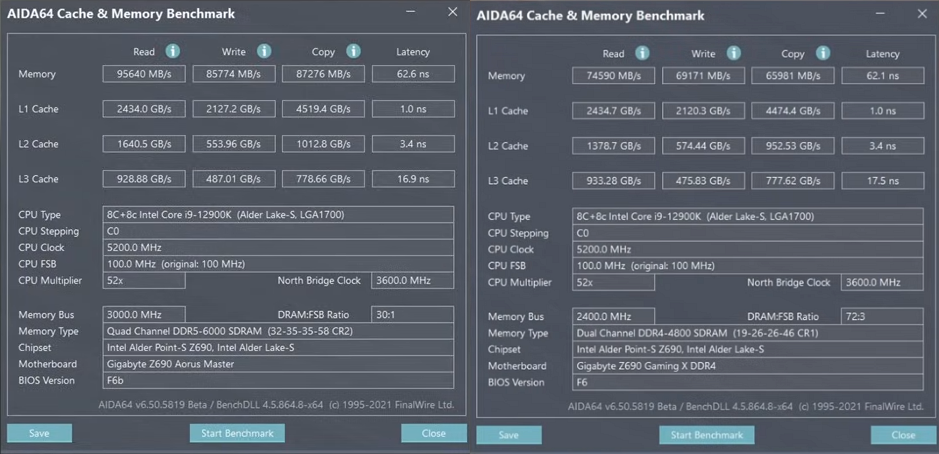939x454 pixels.
Task: Select the Memory Read value 95640 MB/s
Action: pos(144,74)
